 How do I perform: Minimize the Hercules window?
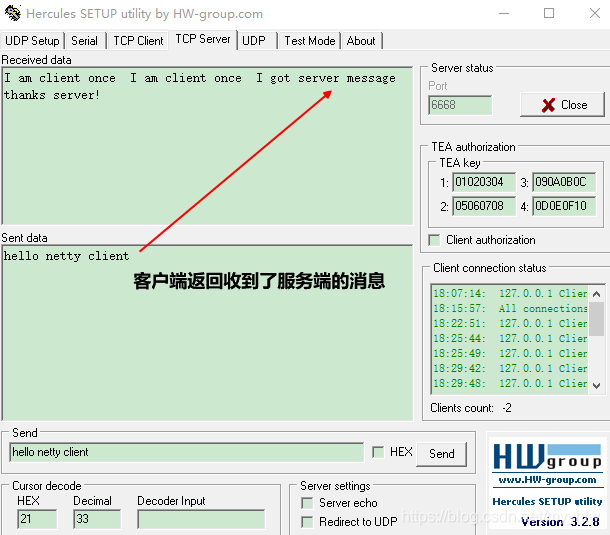[504, 14]
